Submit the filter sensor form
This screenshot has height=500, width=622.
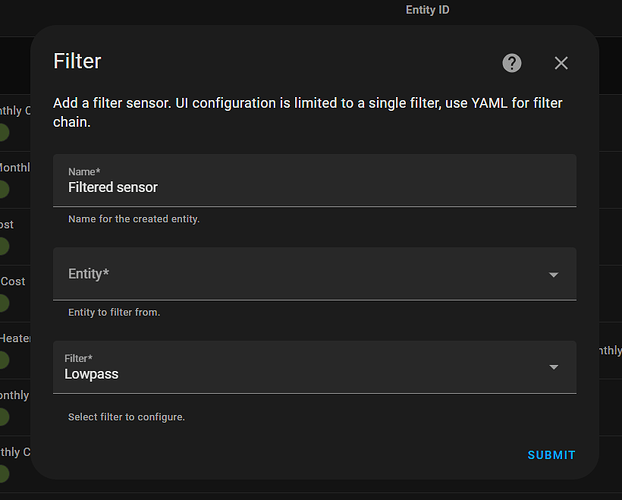pyautogui.click(x=551, y=455)
